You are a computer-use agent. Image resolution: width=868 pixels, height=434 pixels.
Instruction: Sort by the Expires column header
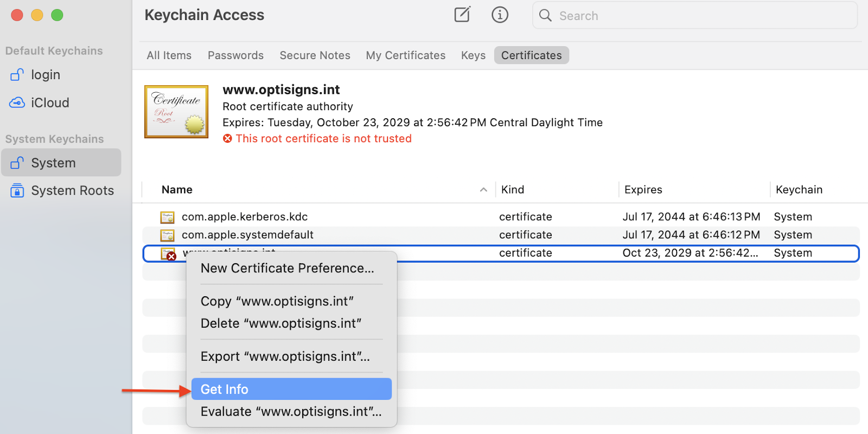643,190
